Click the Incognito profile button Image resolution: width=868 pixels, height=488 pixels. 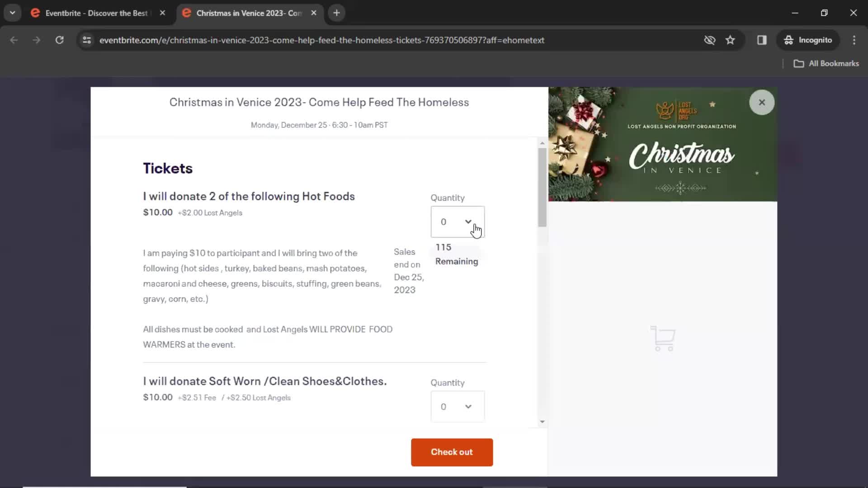808,40
